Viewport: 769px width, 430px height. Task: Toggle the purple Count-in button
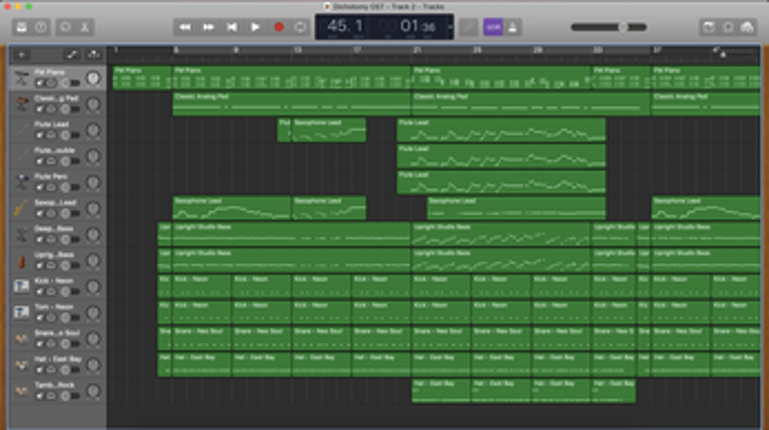point(493,27)
